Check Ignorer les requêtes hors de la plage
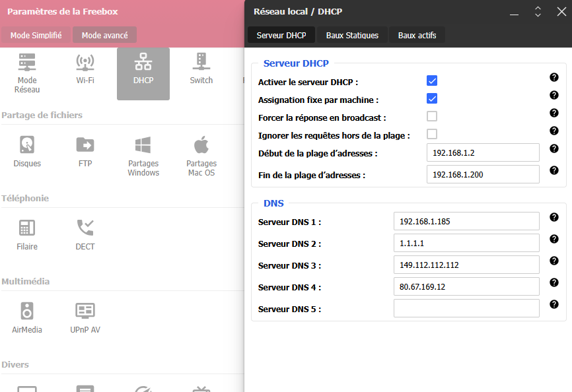Viewport: 572px width, 392px height. 432,135
